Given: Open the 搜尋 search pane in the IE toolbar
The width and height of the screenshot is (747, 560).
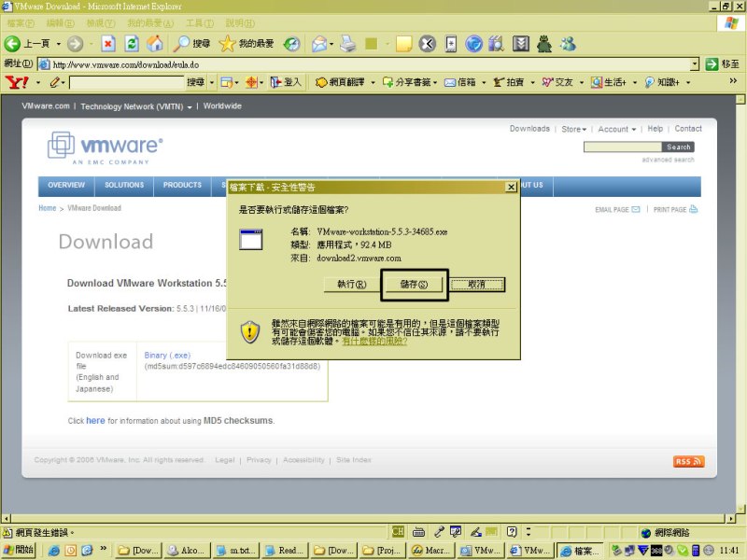Looking at the screenshot, I should pyautogui.click(x=191, y=44).
